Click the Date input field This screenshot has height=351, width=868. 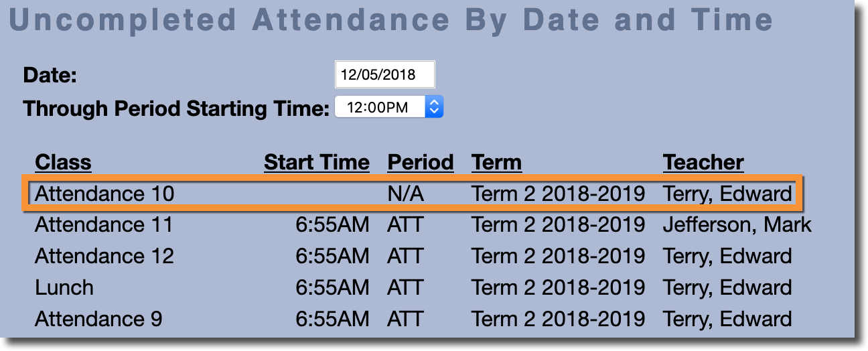(x=384, y=74)
